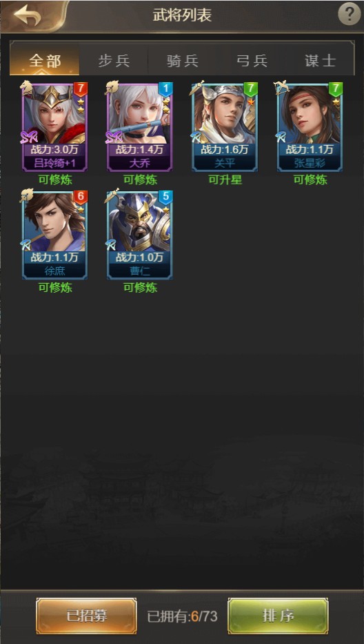Image resolution: width=364 pixels, height=644 pixels.
Task: Click the SR rarity badge on 大乔
Action: click(x=114, y=137)
